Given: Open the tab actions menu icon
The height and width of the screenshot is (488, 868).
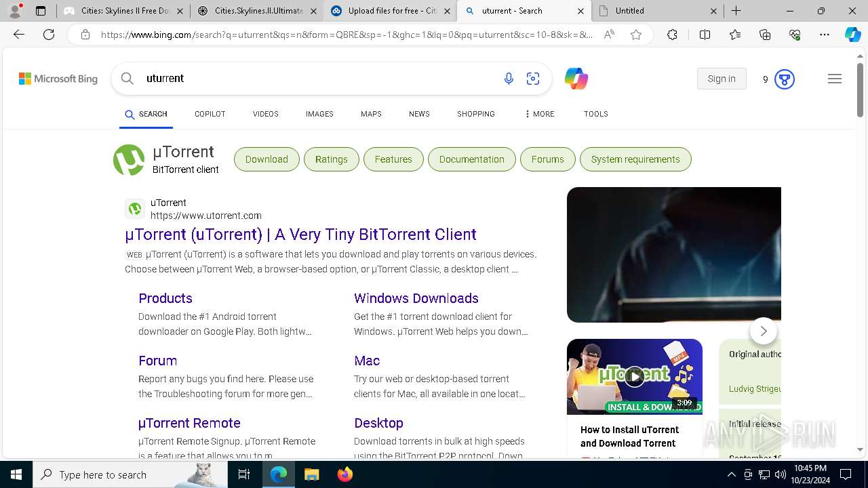Looking at the screenshot, I should point(41,11).
